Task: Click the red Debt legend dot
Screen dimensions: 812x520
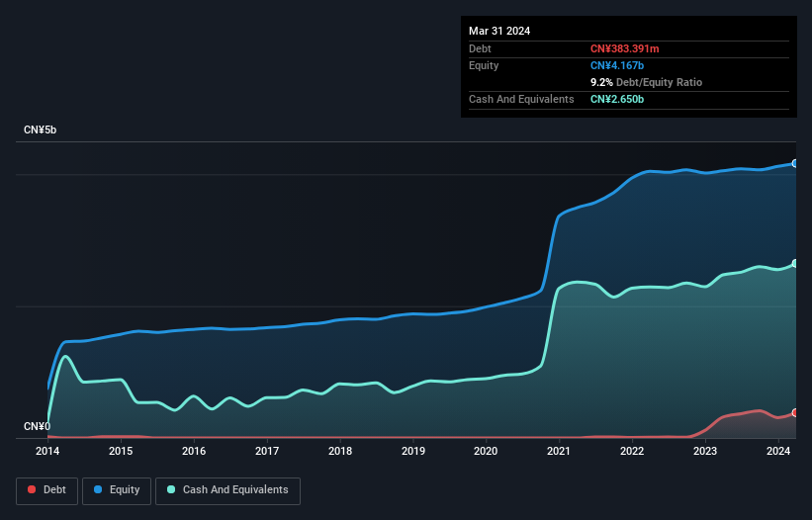Action: click(x=33, y=489)
